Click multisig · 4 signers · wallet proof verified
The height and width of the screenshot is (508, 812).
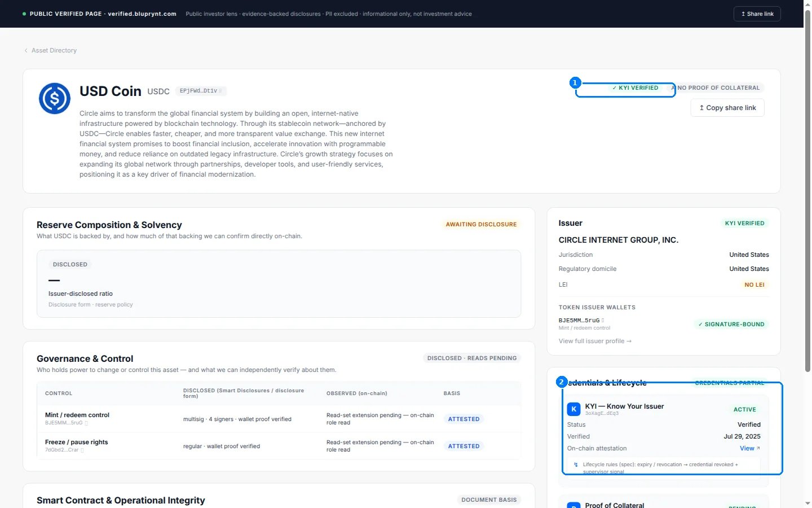click(x=237, y=419)
